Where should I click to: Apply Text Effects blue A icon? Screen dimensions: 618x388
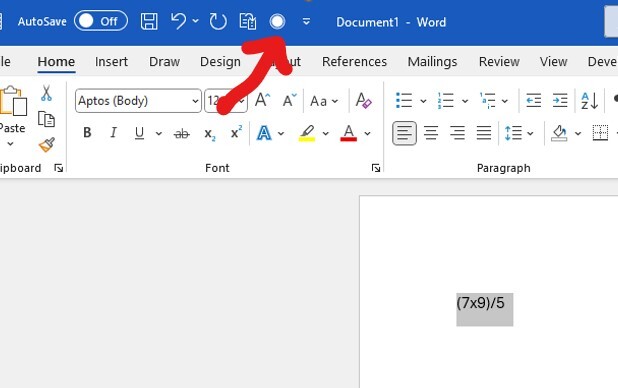click(264, 133)
